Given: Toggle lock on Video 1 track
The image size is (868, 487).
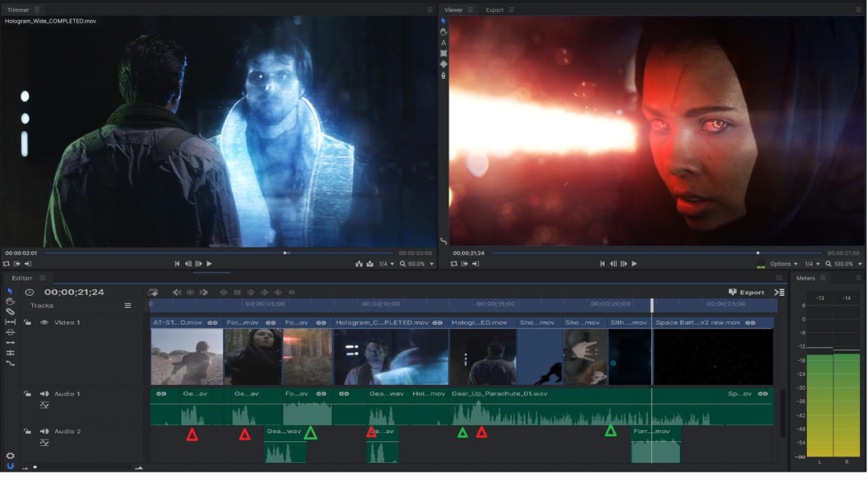Looking at the screenshot, I should pyautogui.click(x=27, y=322).
